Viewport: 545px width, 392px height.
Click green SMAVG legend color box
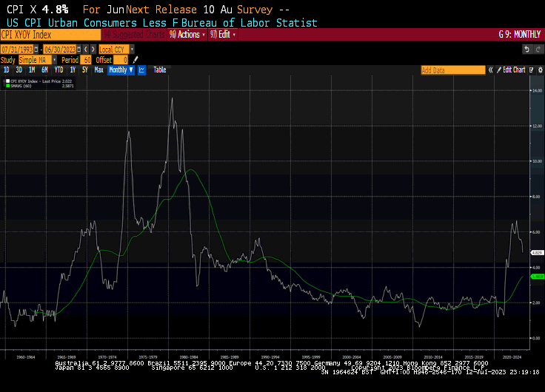(x=7, y=86)
